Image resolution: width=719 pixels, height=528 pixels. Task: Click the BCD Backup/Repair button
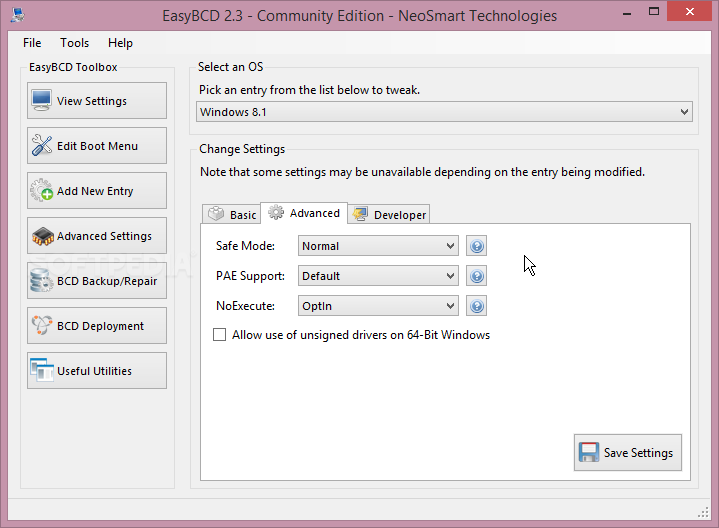click(97, 280)
